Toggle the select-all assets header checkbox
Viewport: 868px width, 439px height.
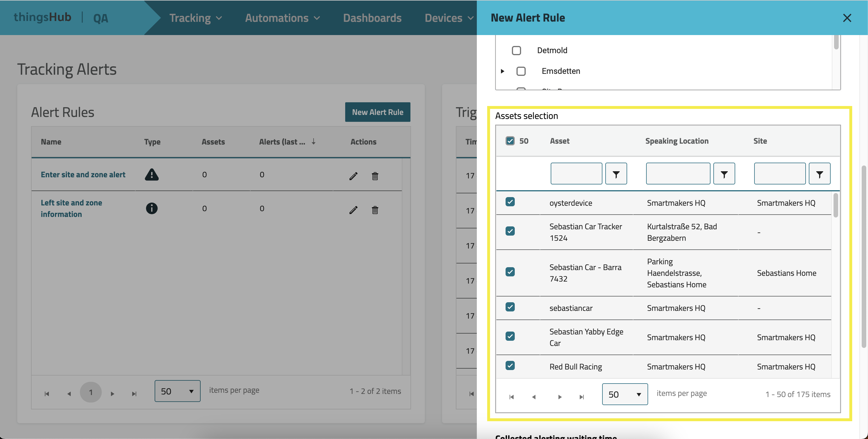click(510, 141)
